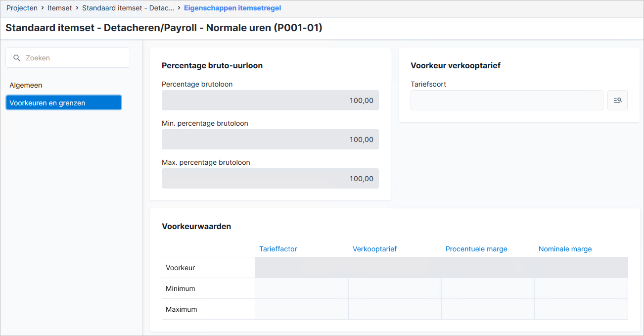Go to Projecten breadcrumb
The width and height of the screenshot is (644, 336).
[x=22, y=8]
